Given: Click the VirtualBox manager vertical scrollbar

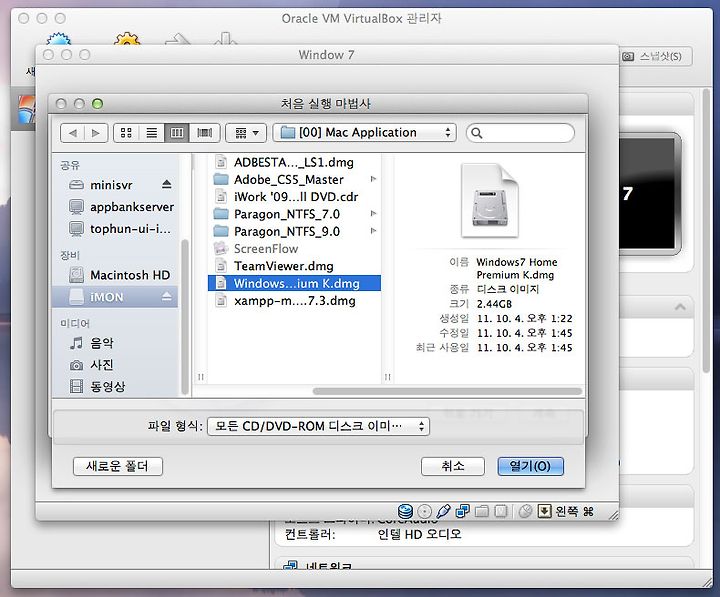Looking at the screenshot, I should point(706,230).
